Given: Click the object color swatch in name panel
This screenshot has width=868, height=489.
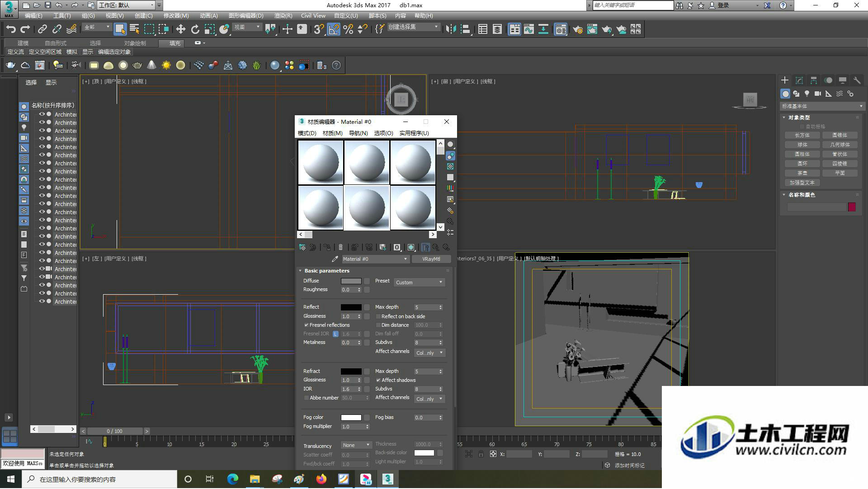Looking at the screenshot, I should [852, 207].
